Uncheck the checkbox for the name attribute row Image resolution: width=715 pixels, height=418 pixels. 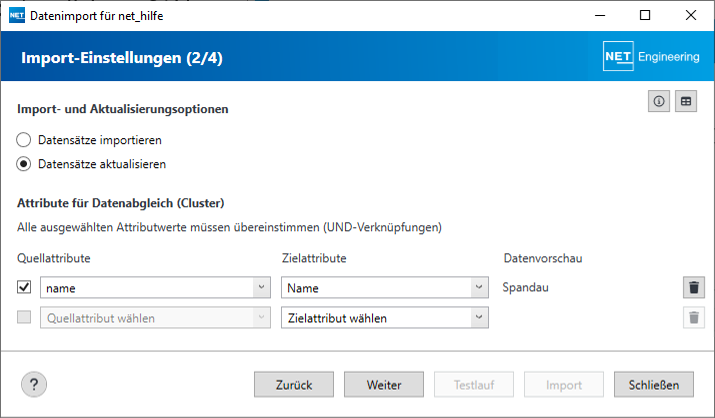pyautogui.click(x=24, y=287)
